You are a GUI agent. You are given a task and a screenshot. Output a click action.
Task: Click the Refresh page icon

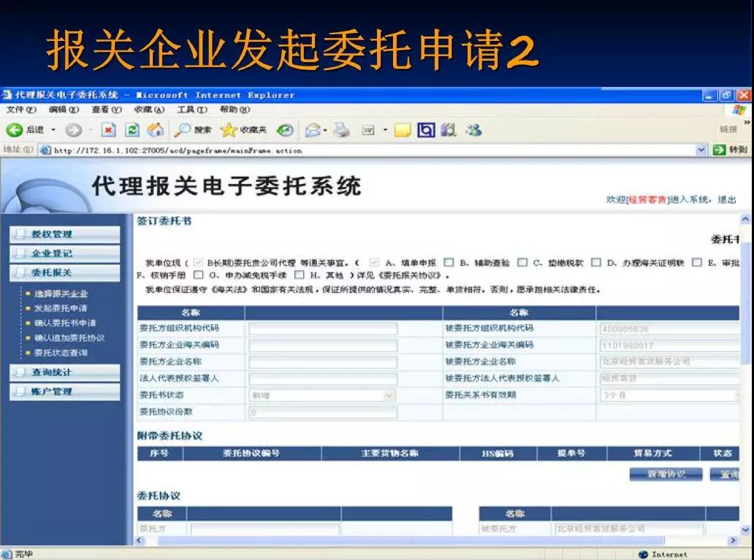click(132, 130)
